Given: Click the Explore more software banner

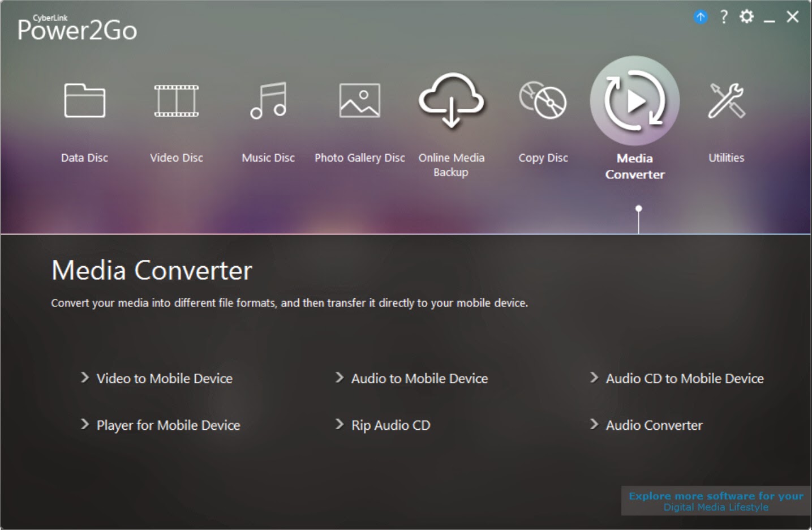Looking at the screenshot, I should click(x=716, y=501).
